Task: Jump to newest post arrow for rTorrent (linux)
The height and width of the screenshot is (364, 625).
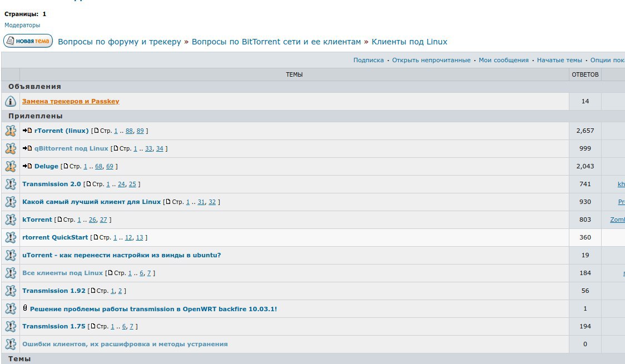Action: point(27,130)
